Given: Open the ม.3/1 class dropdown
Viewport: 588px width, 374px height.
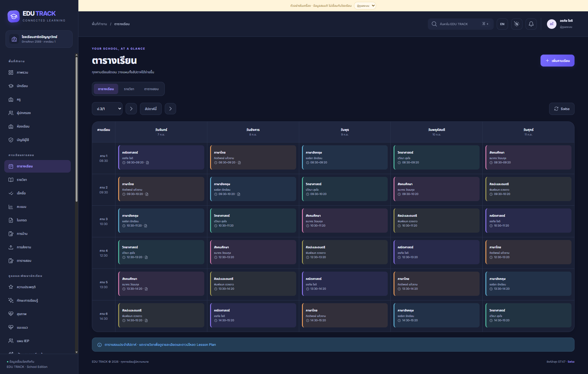Looking at the screenshot, I should click(x=107, y=109).
